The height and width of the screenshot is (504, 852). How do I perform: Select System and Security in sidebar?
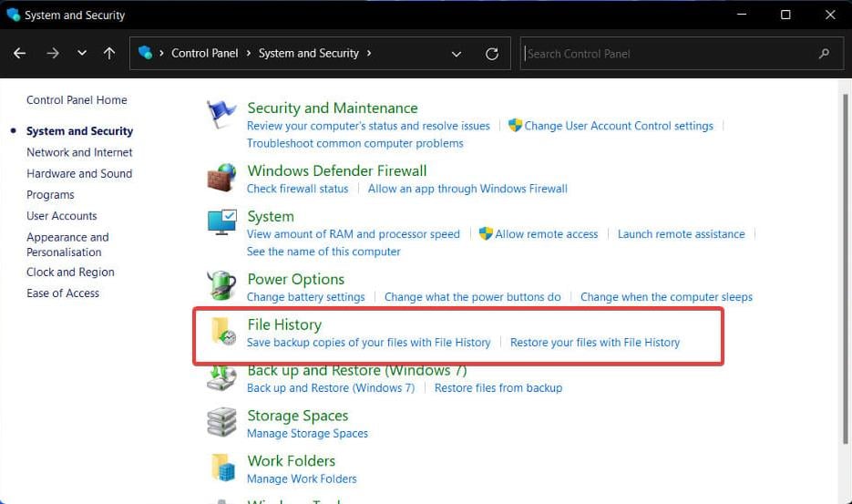79,131
